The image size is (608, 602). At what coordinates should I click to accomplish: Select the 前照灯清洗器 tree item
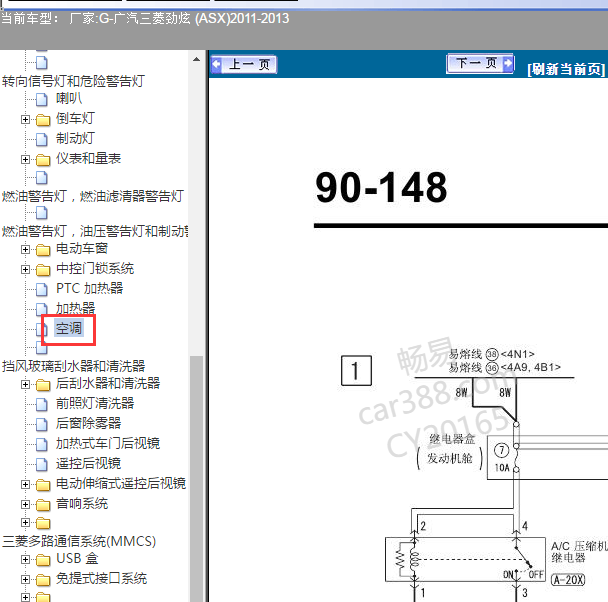[95, 404]
